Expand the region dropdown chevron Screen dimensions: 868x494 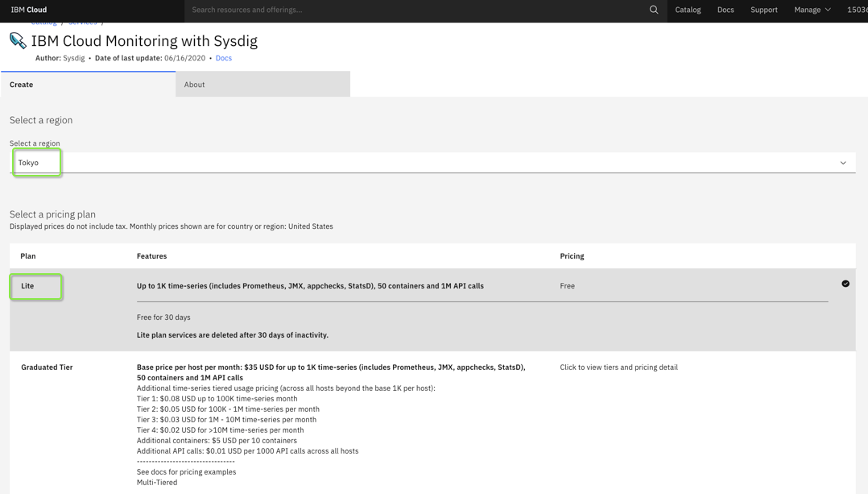point(843,163)
